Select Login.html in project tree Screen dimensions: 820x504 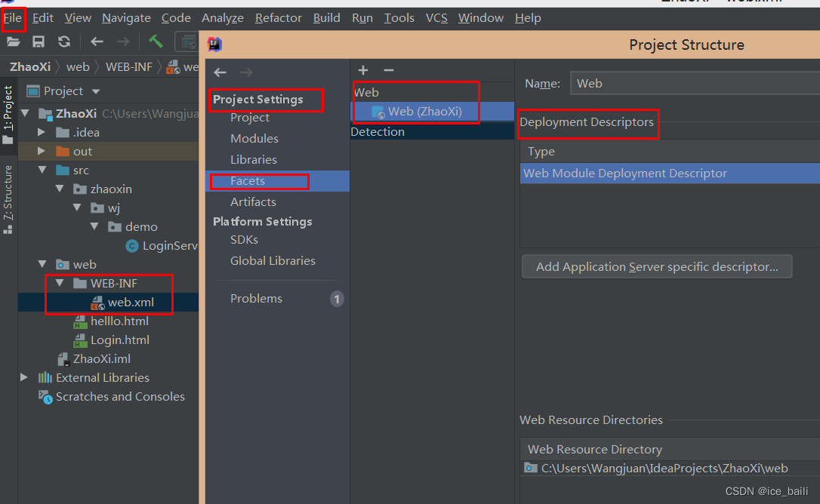(x=120, y=340)
